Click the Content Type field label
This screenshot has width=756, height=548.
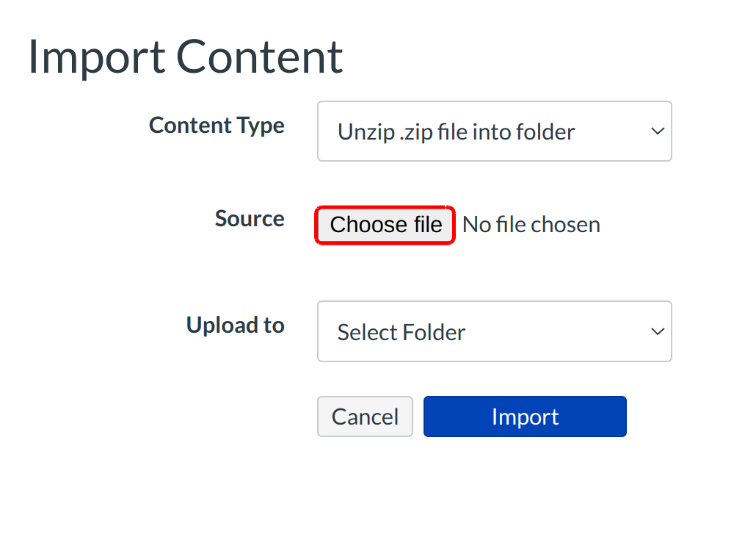(x=217, y=126)
